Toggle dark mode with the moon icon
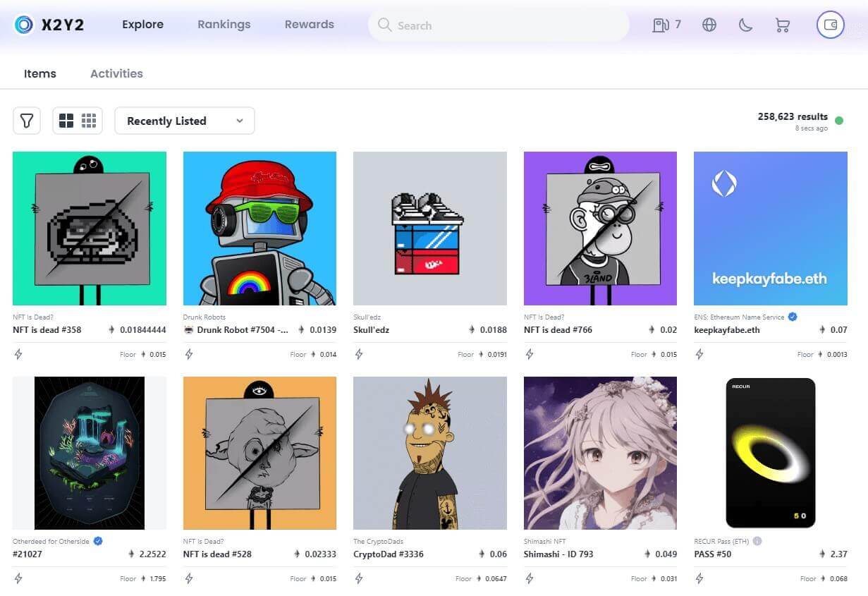Viewport: 868px width, 596px height. 745,25
